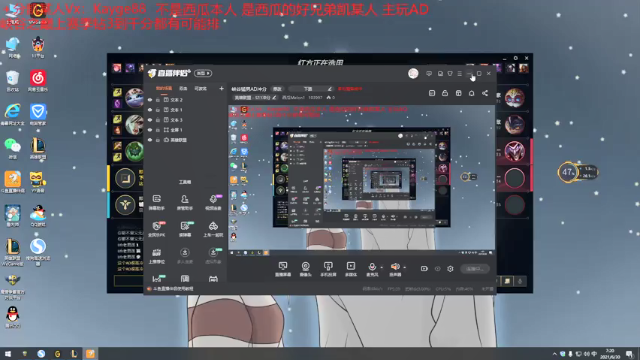Open the 弹幕助手 tool in toolbox
640x360 pixels.
[157, 202]
